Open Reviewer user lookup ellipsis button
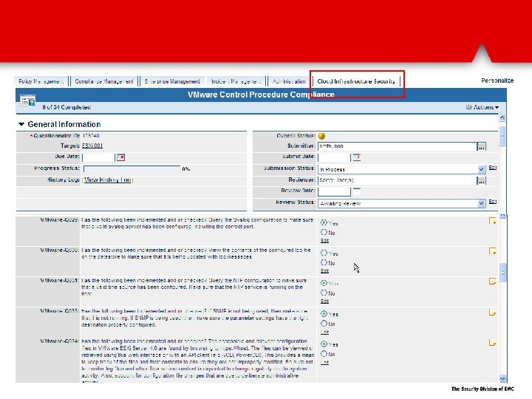The height and width of the screenshot is (399, 532). coord(482,180)
